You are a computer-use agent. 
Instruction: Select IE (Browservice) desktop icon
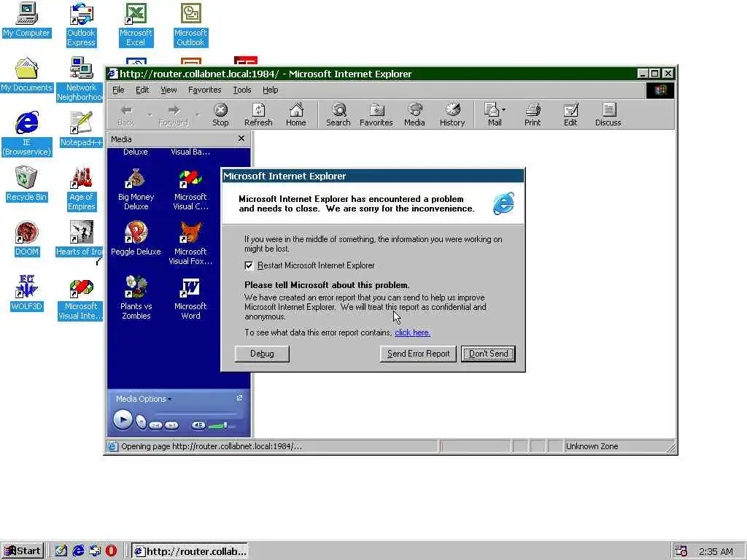[x=26, y=134]
